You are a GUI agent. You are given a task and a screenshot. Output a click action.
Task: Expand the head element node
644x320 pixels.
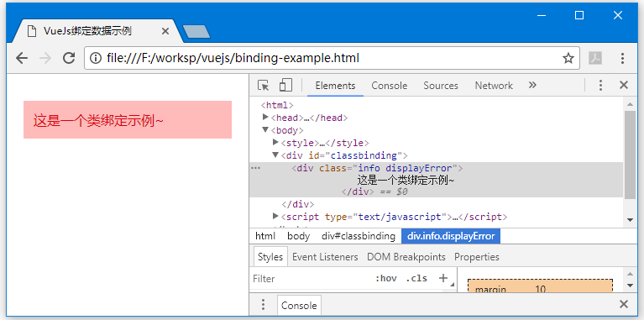coord(265,118)
